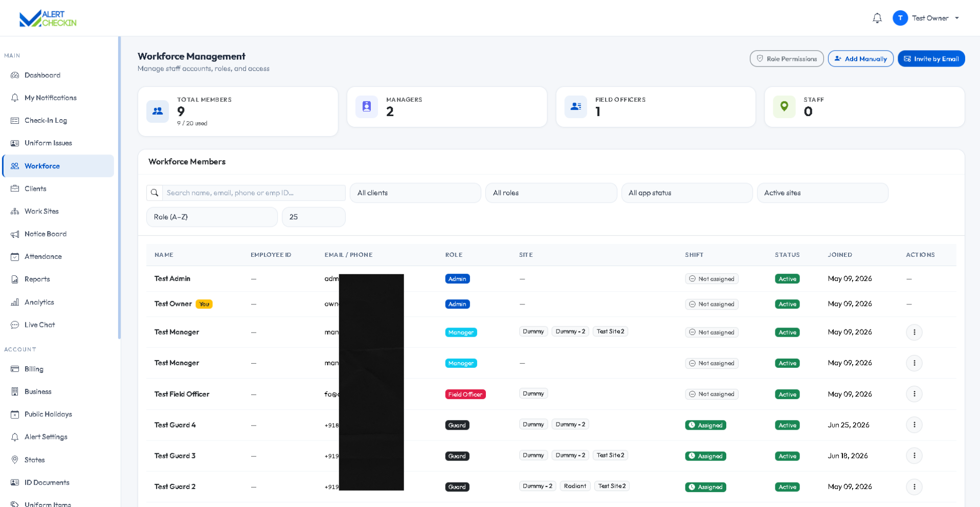This screenshot has width=980, height=507.
Task: Open actions menu for Test Guard 4
Action: click(914, 425)
